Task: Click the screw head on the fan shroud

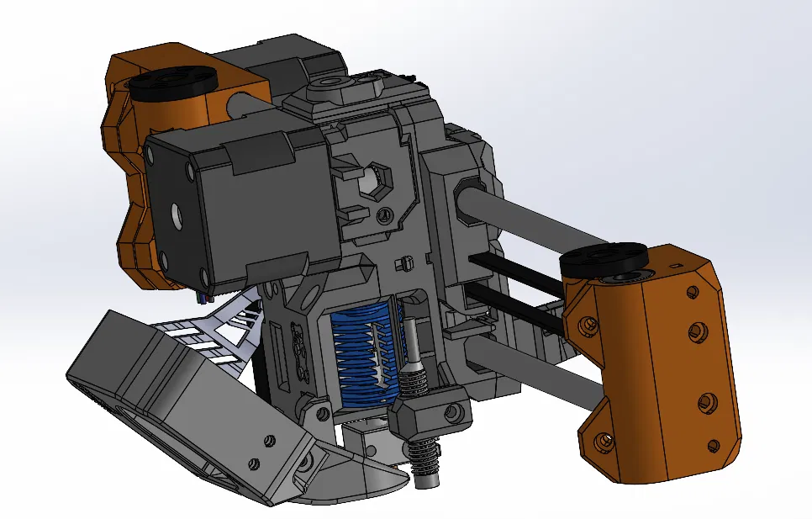Action: click(x=271, y=438)
